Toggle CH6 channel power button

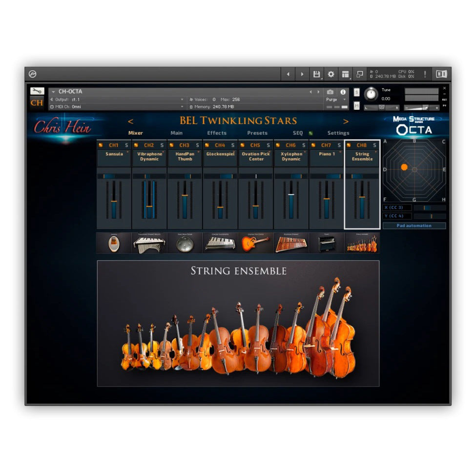coord(278,145)
